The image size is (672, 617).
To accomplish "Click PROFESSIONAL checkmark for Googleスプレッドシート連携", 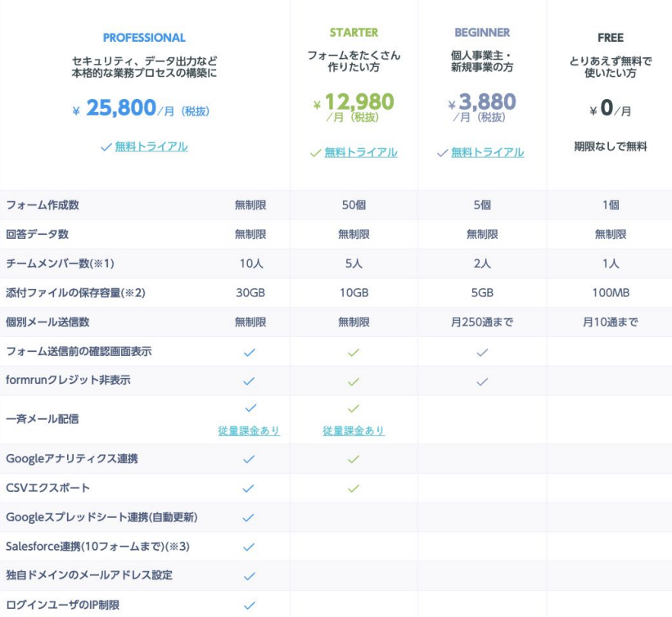I will pos(250,518).
